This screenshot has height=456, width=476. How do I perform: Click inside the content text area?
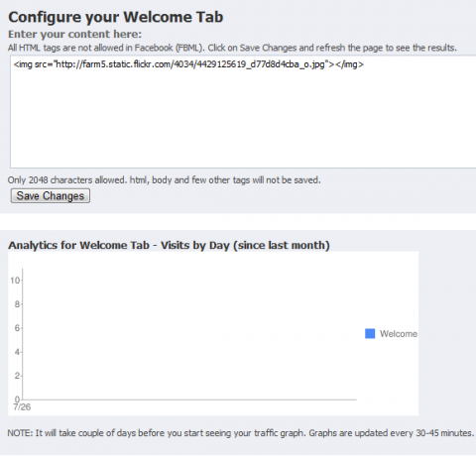[x=243, y=112]
